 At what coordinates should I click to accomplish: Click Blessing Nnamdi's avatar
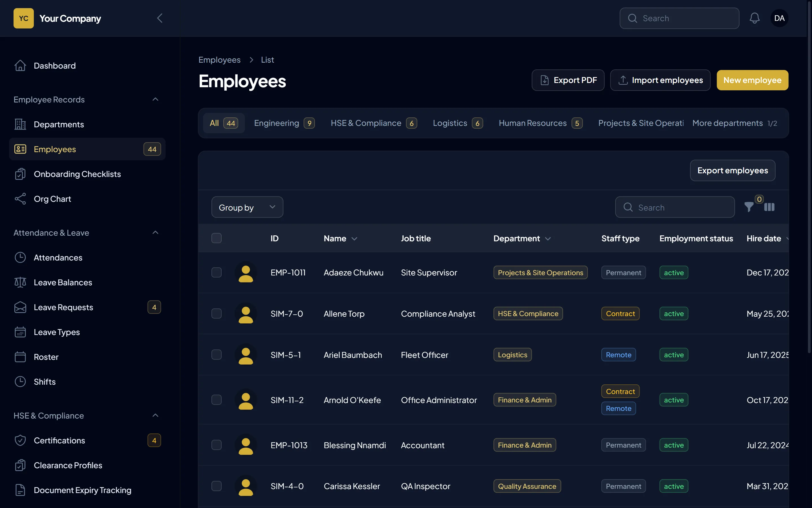246,445
